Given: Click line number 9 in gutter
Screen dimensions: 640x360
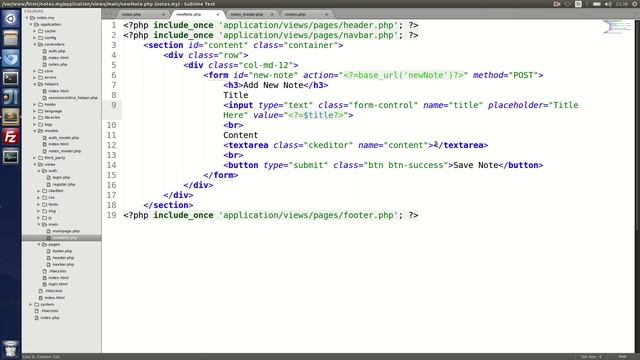Looking at the screenshot, I should click(113, 105).
